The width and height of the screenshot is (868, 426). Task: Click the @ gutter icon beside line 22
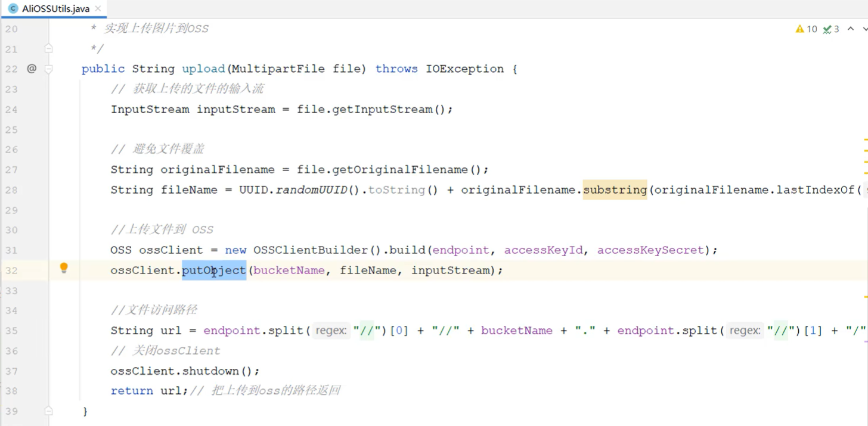click(x=32, y=69)
